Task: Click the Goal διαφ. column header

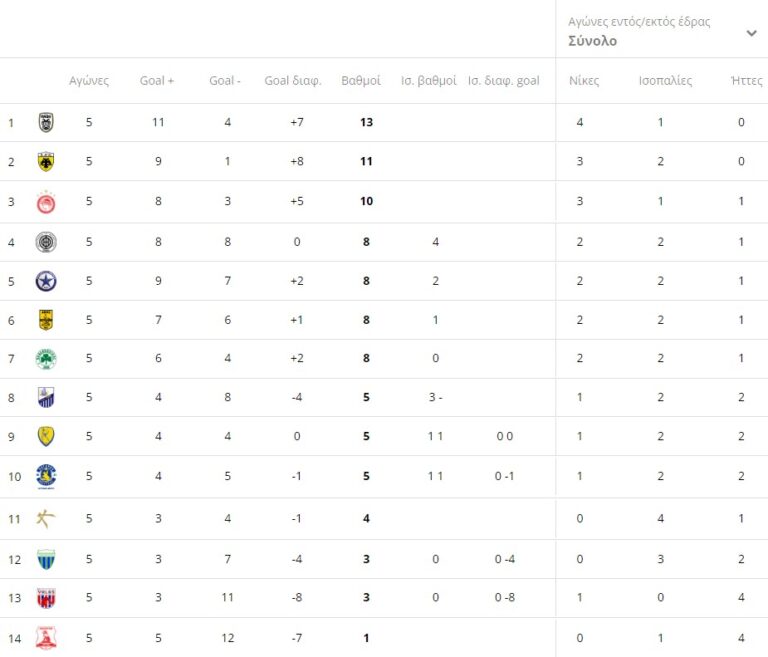Action: 292,81
